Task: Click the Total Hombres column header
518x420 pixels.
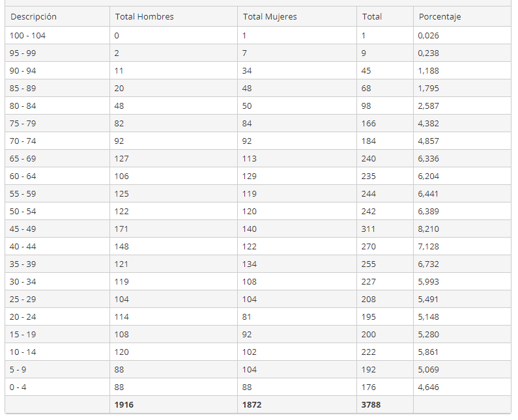Action: pyautogui.click(x=144, y=16)
